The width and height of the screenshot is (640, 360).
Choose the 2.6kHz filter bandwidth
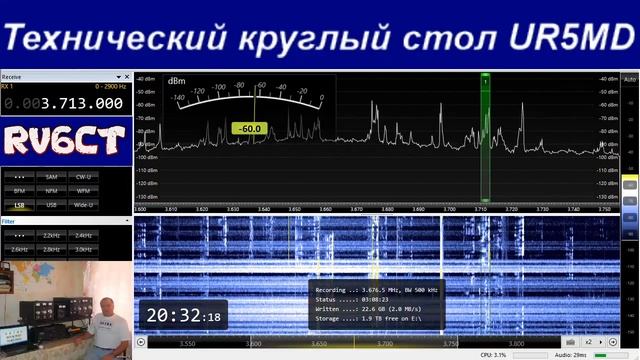pos(19,249)
